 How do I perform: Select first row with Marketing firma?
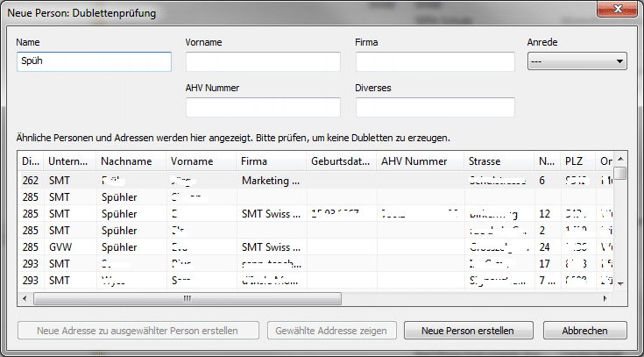coord(270,180)
